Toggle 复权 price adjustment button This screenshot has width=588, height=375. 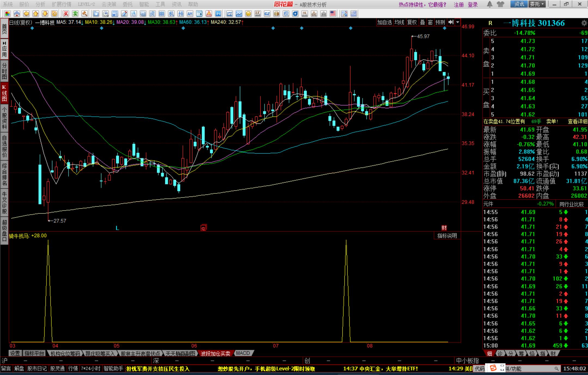[x=412, y=22]
